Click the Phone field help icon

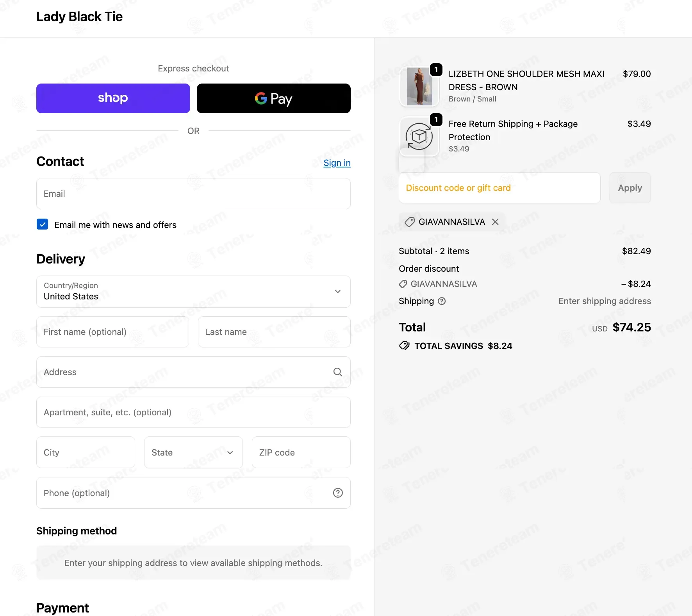click(x=338, y=493)
